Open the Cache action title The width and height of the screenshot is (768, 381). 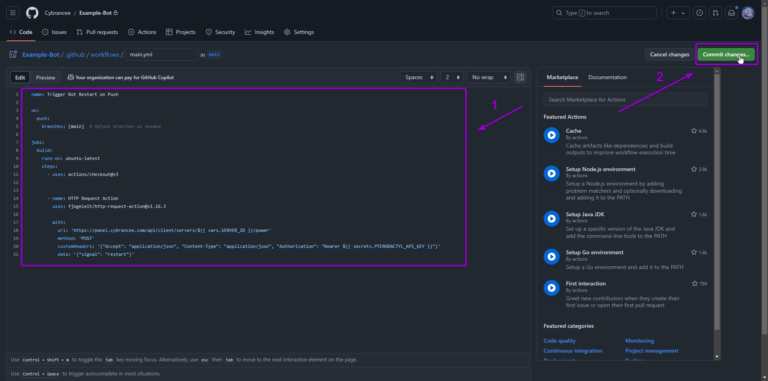click(573, 131)
